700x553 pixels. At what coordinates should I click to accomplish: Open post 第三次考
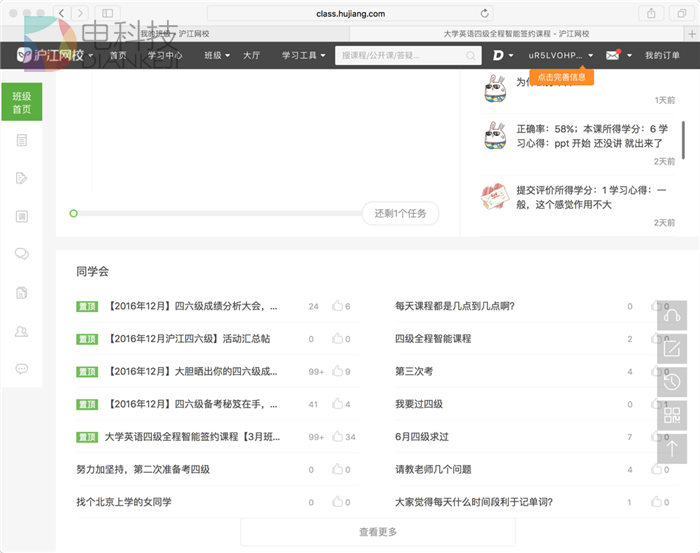point(414,371)
